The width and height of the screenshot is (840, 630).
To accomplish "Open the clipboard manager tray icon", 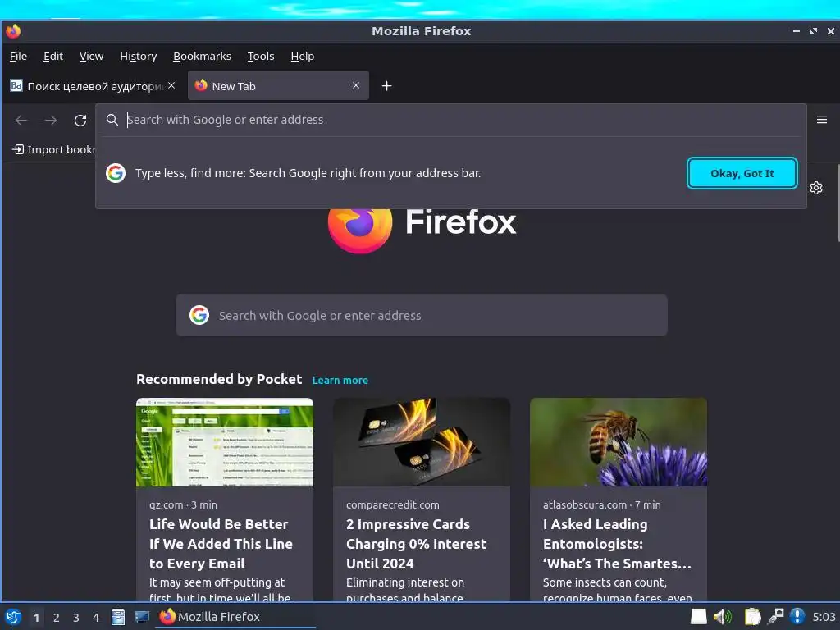I will click(x=752, y=617).
